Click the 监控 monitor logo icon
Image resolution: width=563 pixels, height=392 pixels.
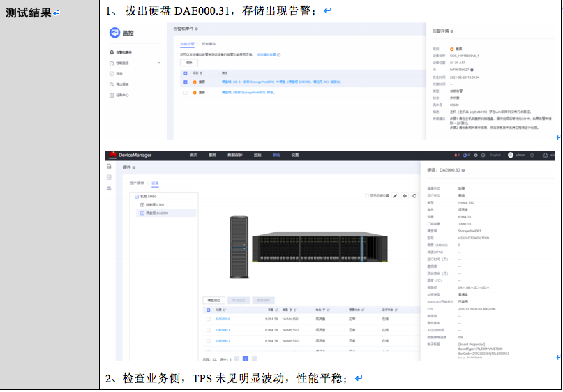tap(114, 33)
